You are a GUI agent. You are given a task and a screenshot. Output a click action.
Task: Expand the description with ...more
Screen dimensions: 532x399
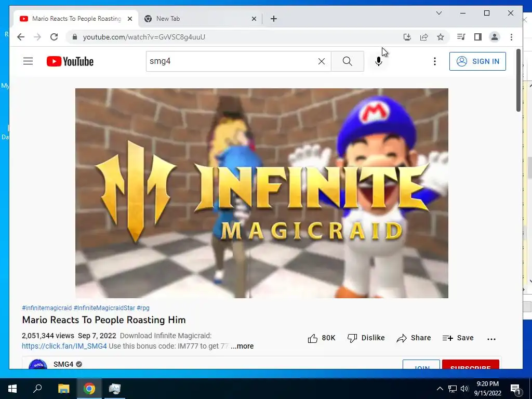coord(242,346)
